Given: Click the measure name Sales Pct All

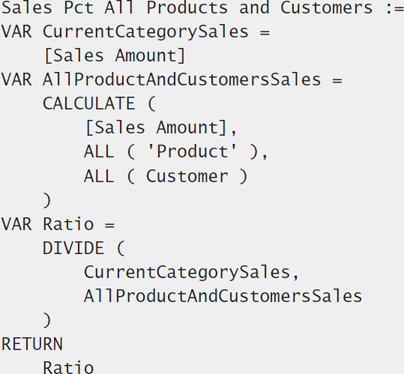Looking at the screenshot, I should 68,7.
